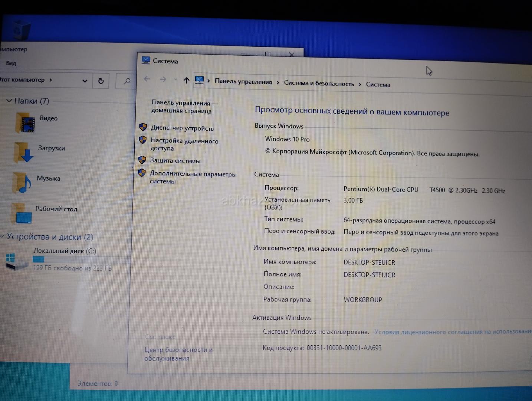Click search box in Explorer window

click(126, 81)
